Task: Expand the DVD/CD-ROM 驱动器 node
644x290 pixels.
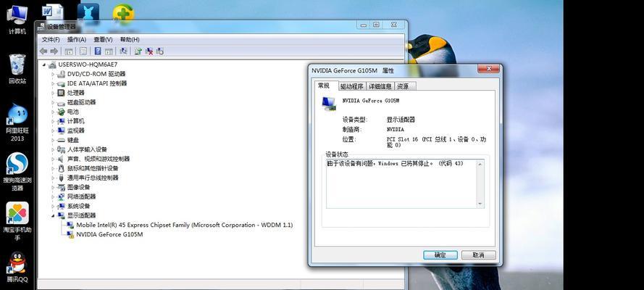Action: coord(53,75)
